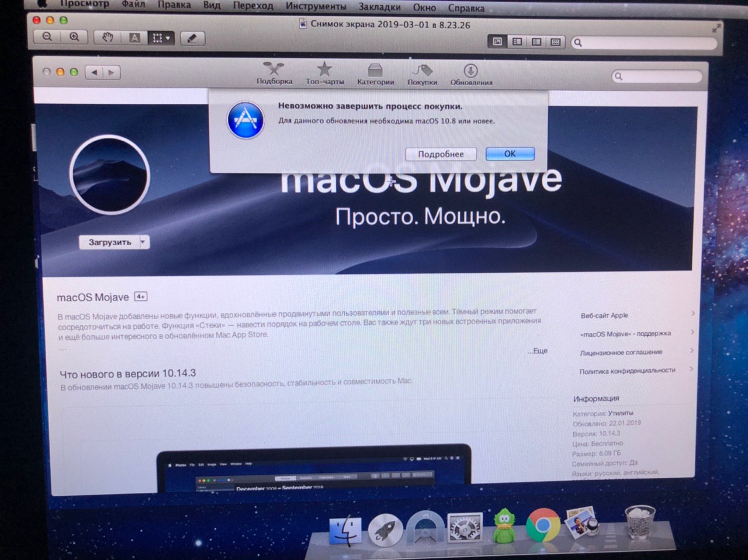Open the Переход menu
Image resolution: width=748 pixels, height=560 pixels.
coord(252,6)
